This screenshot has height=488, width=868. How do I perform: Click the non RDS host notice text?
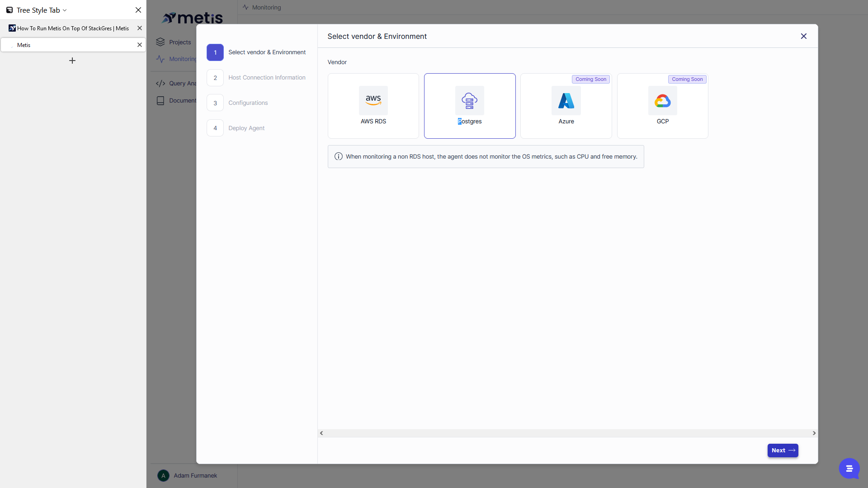pyautogui.click(x=491, y=156)
